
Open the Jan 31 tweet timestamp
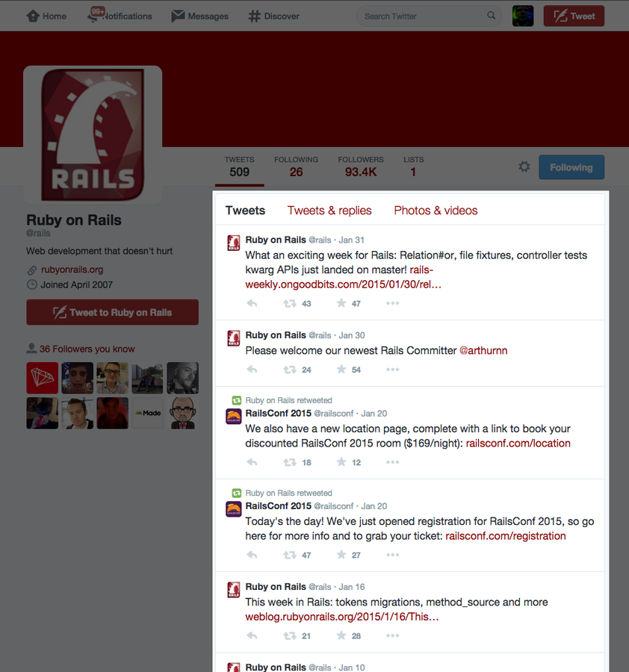(x=352, y=240)
